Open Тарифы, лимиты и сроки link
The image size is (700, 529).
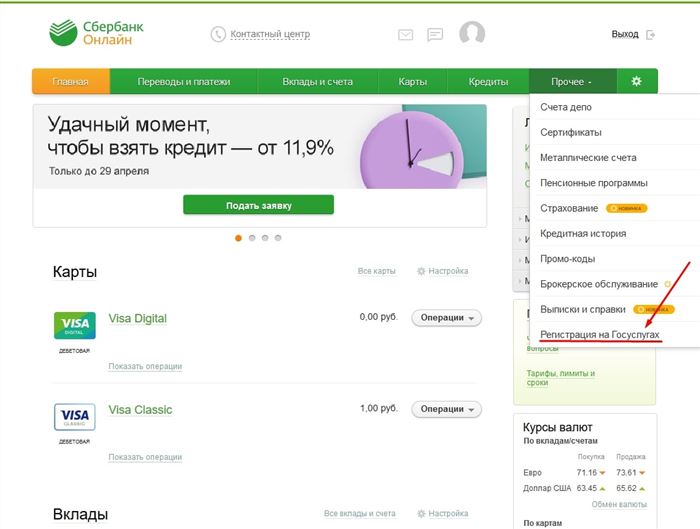coord(561,378)
